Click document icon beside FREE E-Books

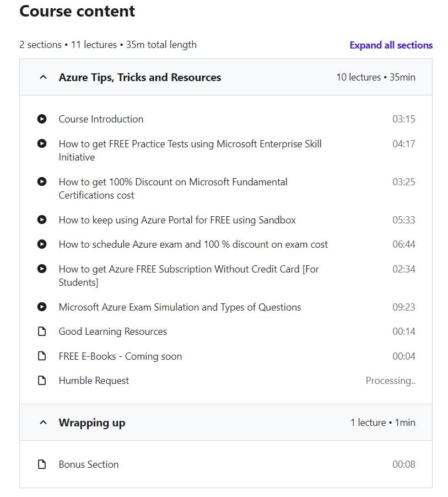coord(42,356)
